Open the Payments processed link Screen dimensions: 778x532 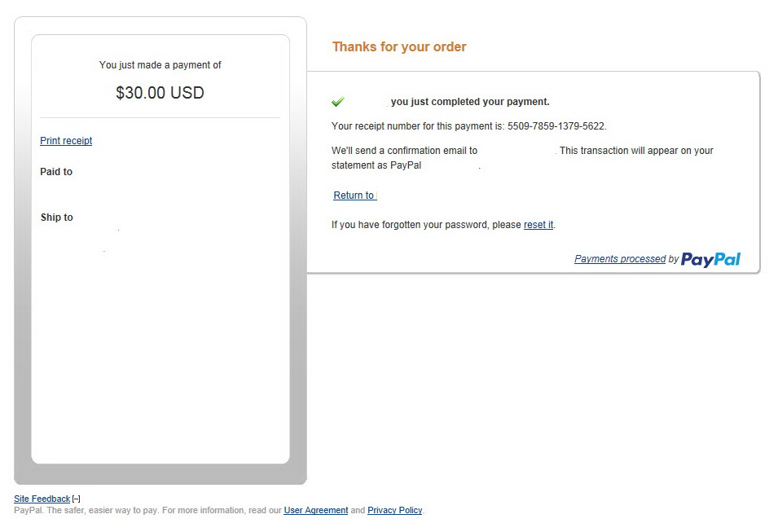coord(620,258)
